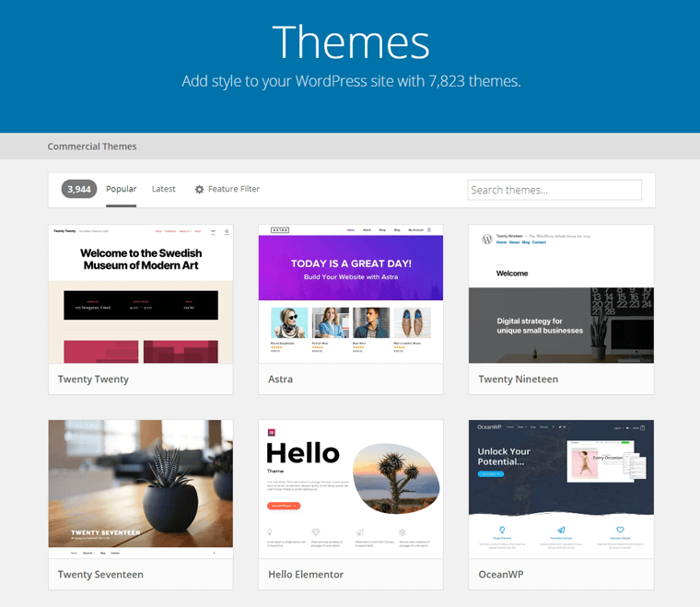Click the '7,823 themes' subtitle text
This screenshot has width=700, height=607.
pos(474,81)
